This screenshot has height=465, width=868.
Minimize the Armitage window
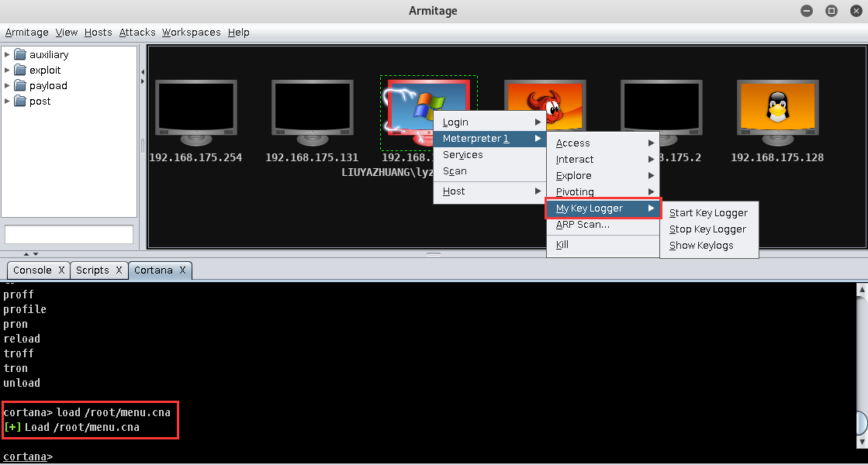[x=807, y=11]
